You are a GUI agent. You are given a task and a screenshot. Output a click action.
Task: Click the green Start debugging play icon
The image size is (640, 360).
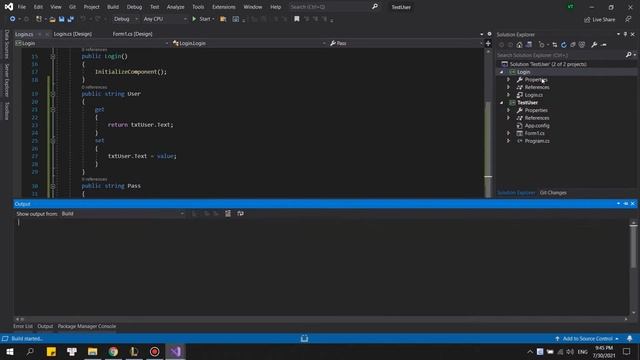point(194,19)
